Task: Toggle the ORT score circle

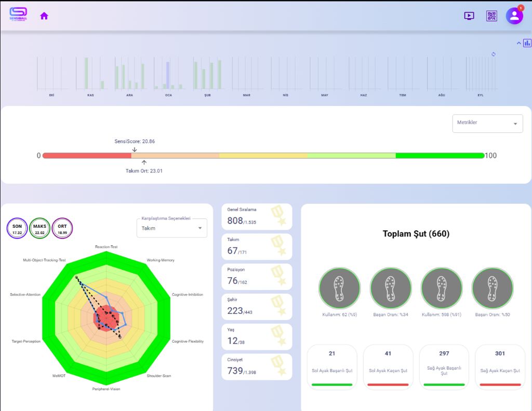Action: [62, 228]
